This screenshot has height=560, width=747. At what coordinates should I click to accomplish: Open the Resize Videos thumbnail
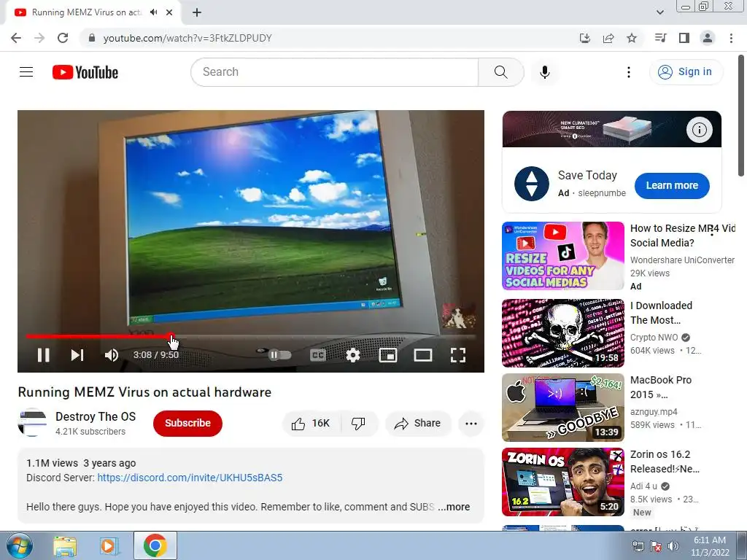tap(562, 256)
